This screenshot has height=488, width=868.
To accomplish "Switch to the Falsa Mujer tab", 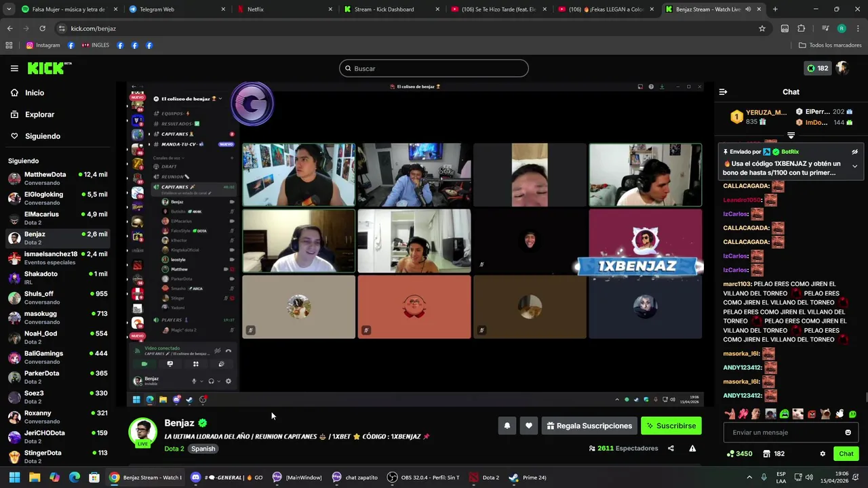I will 70,9.
